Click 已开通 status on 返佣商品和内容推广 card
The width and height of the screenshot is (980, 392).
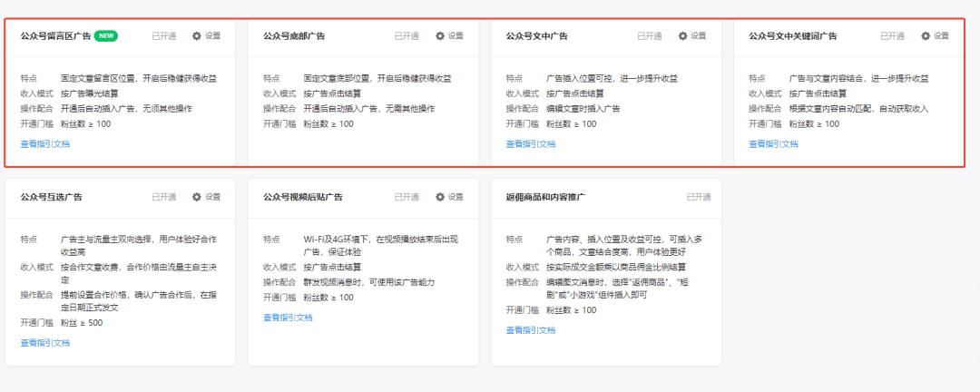(698, 197)
